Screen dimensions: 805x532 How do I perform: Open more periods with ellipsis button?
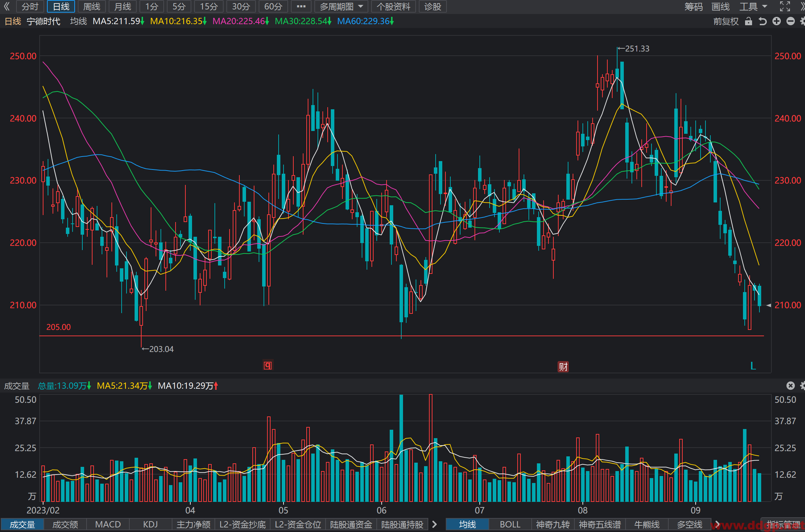click(x=301, y=6)
